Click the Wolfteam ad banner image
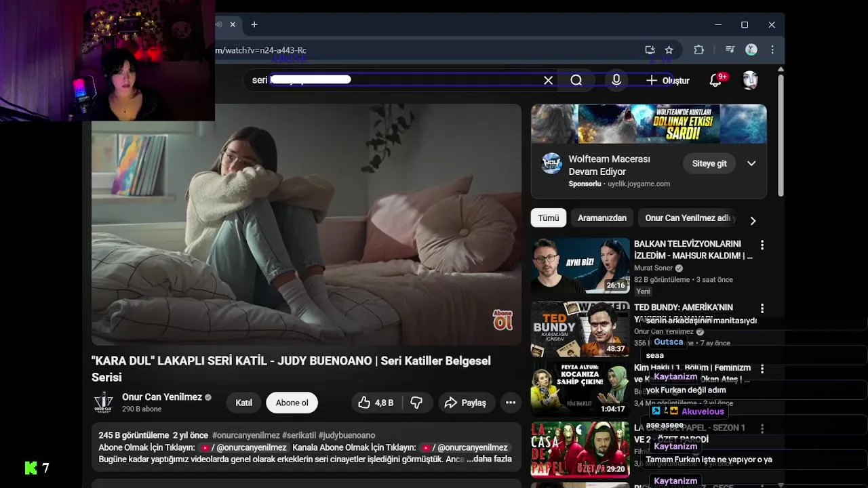 (x=649, y=123)
